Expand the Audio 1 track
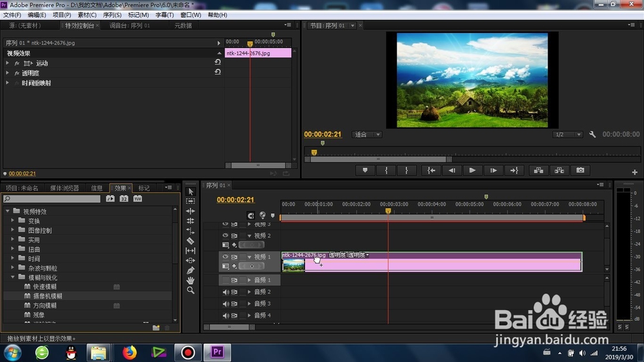 (x=249, y=280)
